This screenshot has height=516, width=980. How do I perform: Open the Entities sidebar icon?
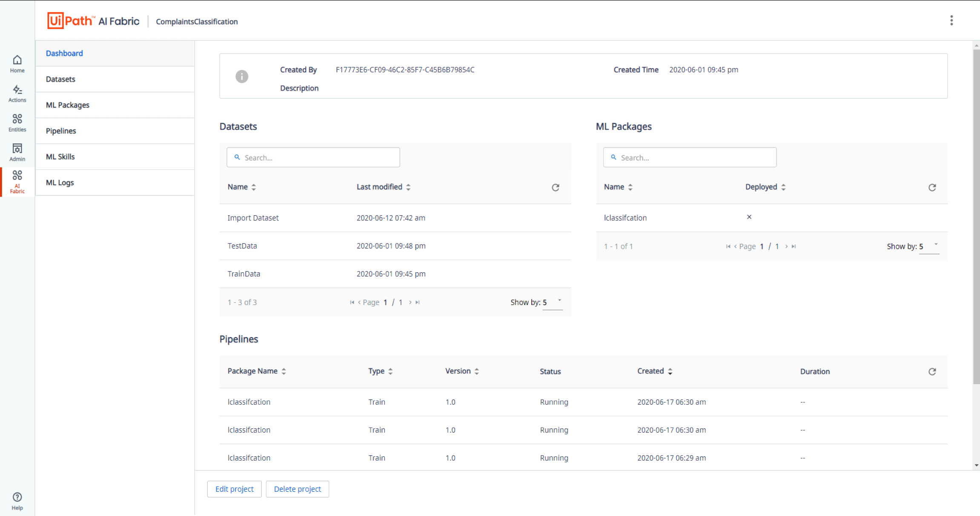pos(17,123)
